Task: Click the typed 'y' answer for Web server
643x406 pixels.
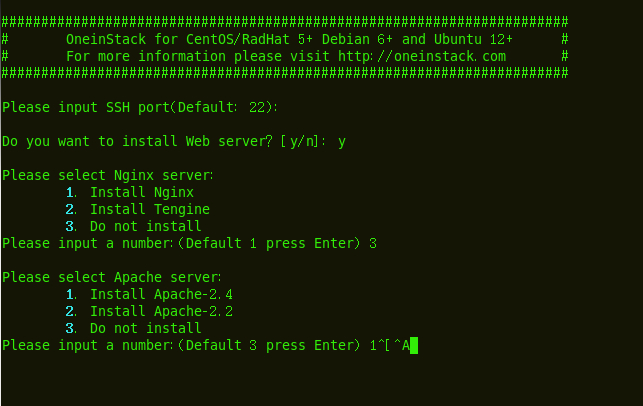Action: 342,141
